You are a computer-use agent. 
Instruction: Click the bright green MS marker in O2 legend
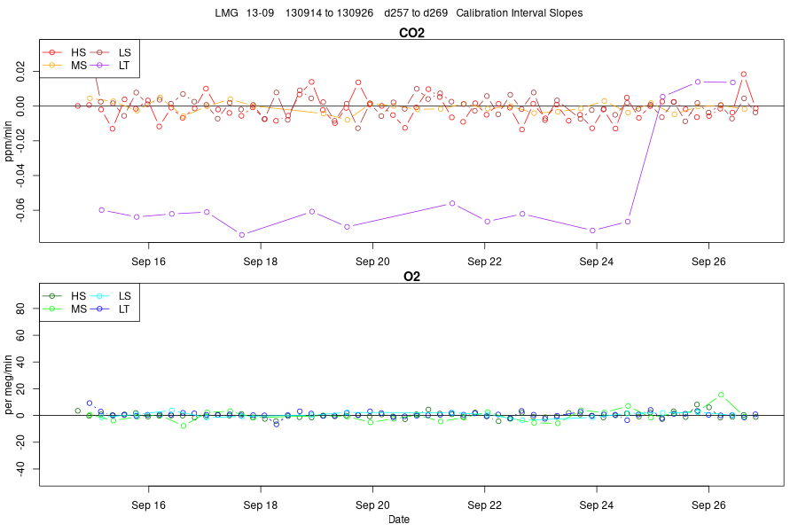click(x=52, y=309)
